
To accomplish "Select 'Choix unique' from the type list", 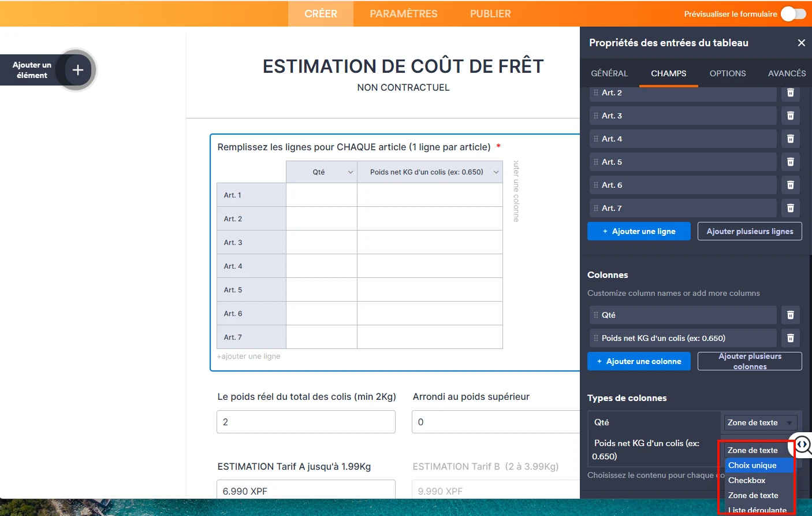I will (753, 465).
